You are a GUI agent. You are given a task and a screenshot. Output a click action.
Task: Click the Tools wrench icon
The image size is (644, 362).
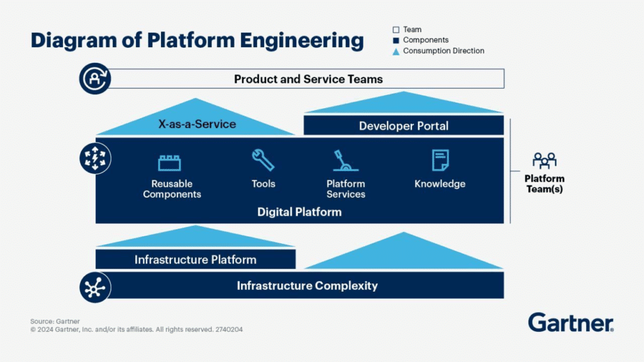coord(263,160)
